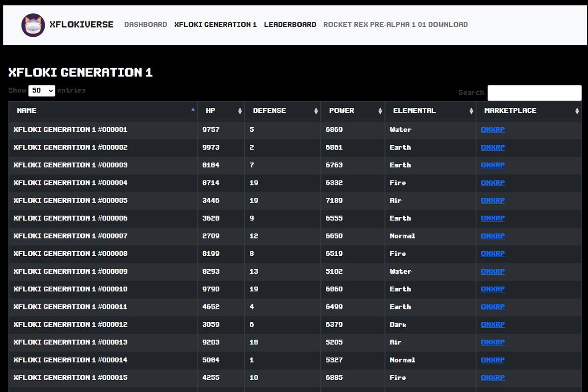Click DEFENSE value 13

[x=254, y=271]
